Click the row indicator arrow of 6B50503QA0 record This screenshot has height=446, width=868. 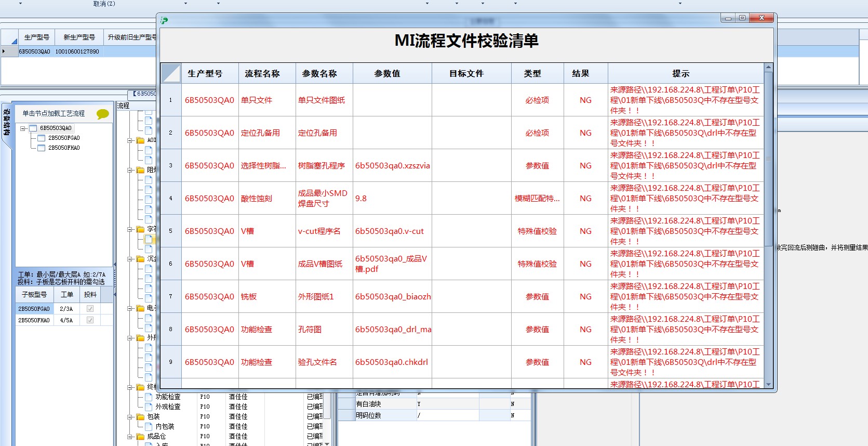(x=4, y=51)
